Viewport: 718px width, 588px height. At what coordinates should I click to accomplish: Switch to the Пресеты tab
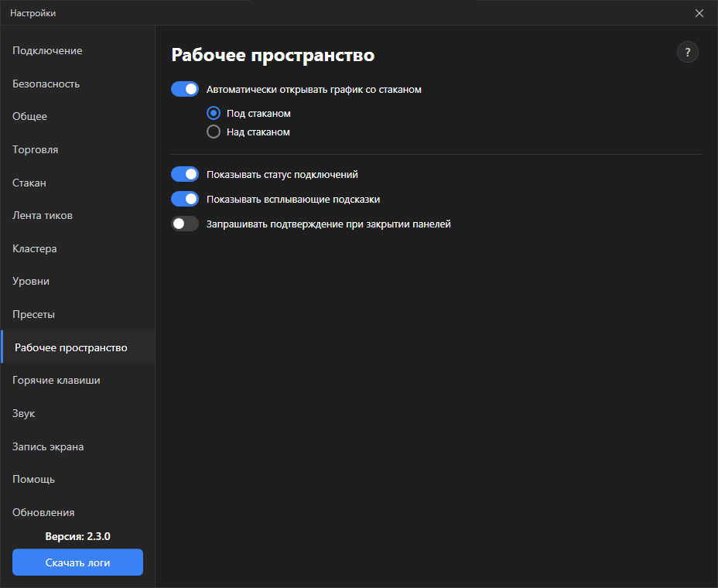[78, 315]
